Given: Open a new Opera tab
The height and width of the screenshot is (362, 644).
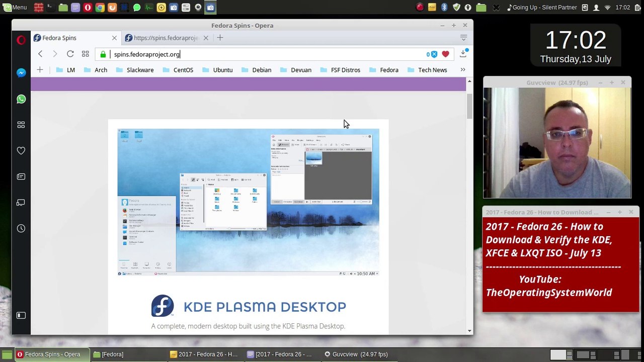Looking at the screenshot, I should click(x=220, y=38).
